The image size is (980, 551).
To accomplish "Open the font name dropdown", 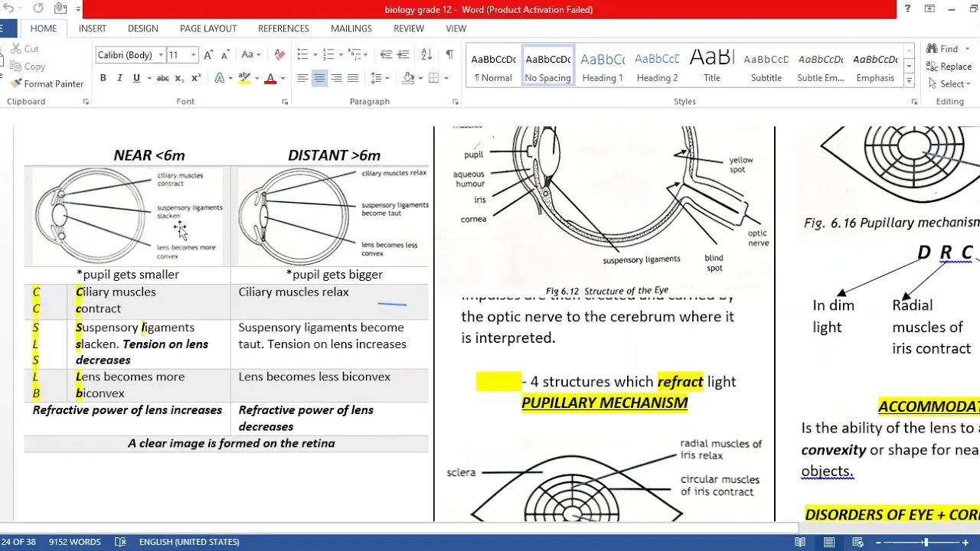I will tap(161, 55).
